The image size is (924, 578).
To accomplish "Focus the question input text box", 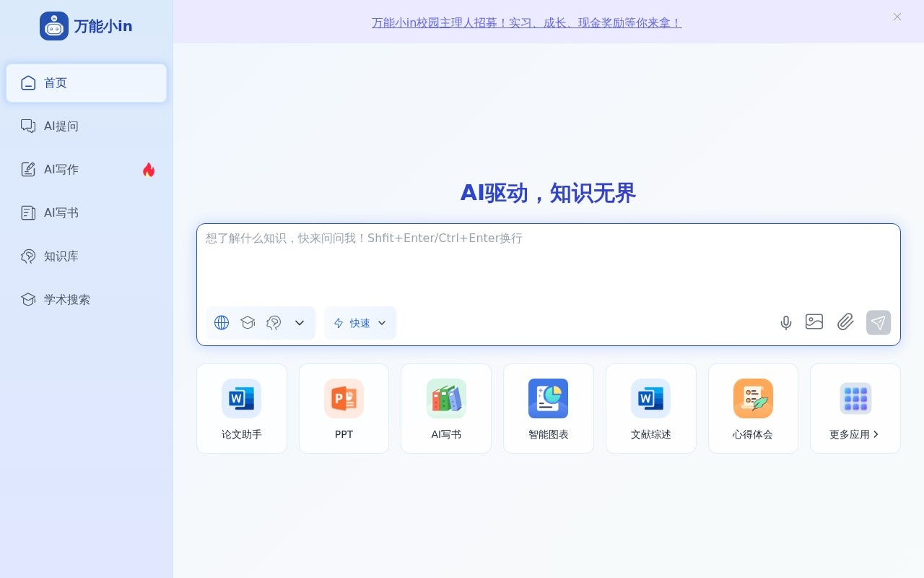I will 549,264.
